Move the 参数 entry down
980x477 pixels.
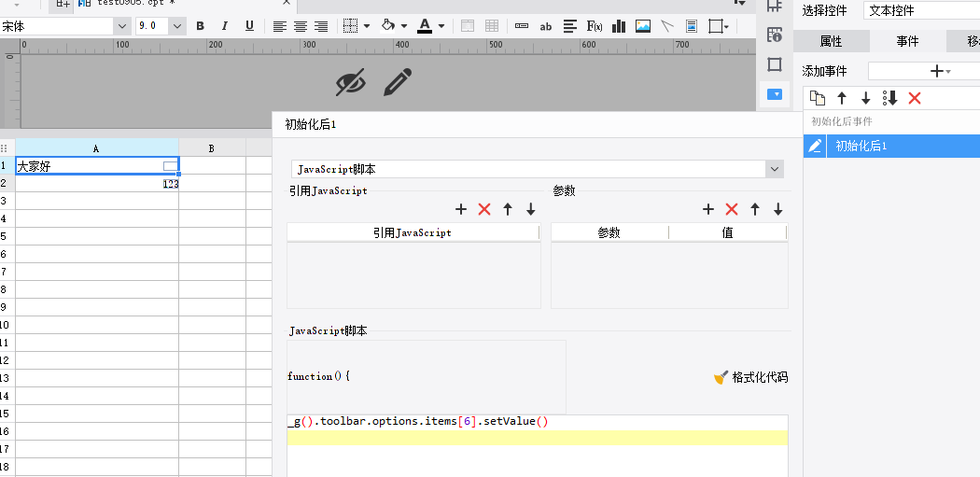pos(778,209)
